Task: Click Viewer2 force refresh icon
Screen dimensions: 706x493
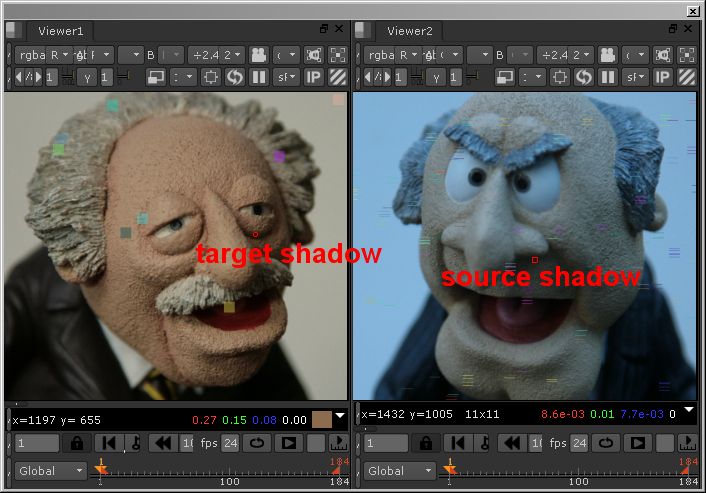Action: (584, 77)
